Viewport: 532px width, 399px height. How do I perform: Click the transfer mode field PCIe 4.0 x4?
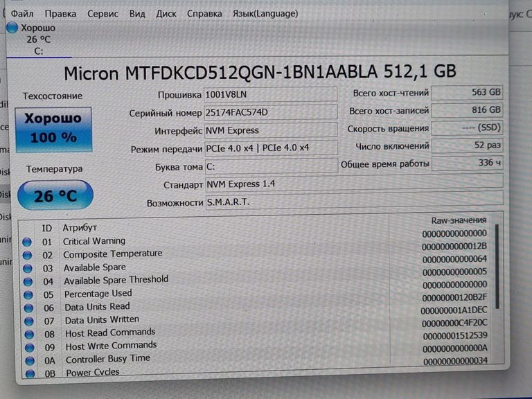pyautogui.click(x=272, y=148)
